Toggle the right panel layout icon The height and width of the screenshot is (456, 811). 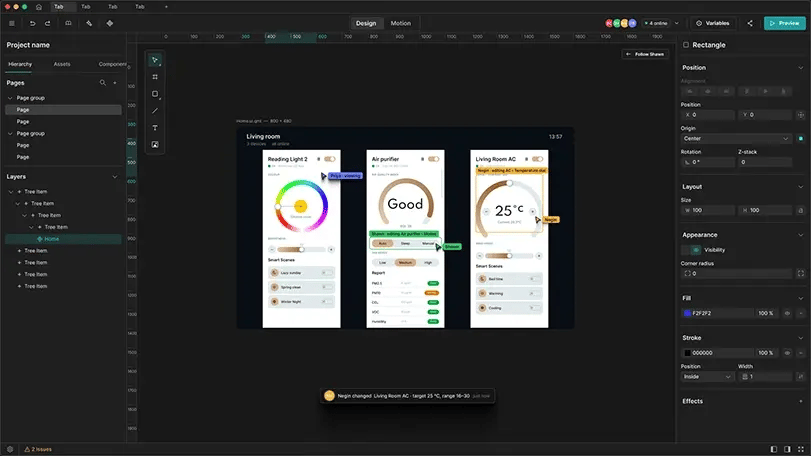click(787, 449)
